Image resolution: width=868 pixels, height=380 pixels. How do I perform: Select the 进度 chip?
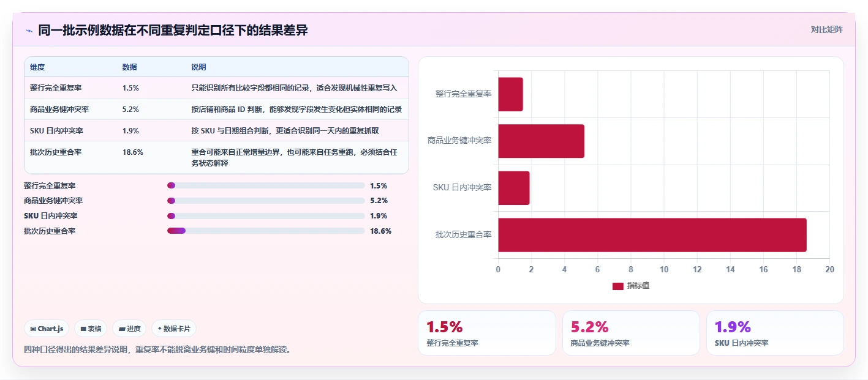(x=129, y=329)
